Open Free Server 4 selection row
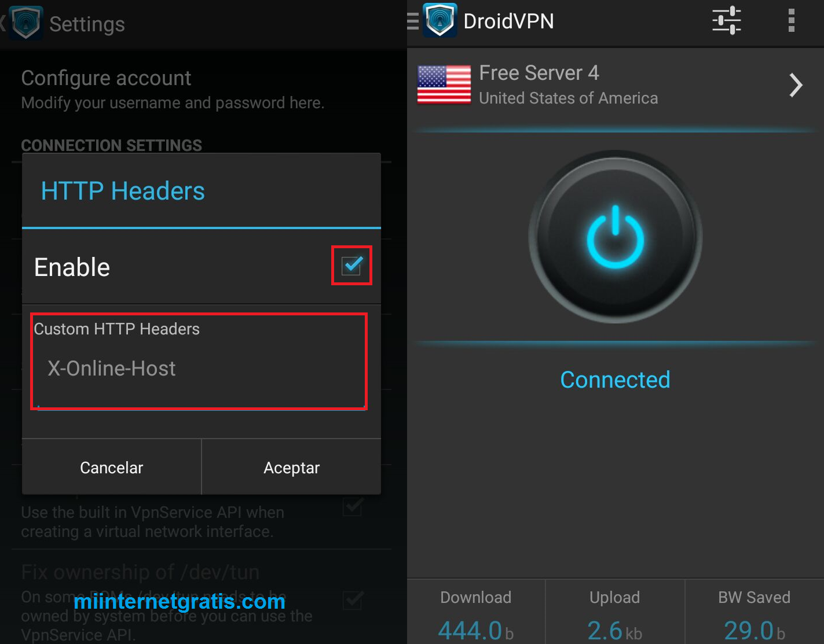The image size is (824, 644). (616, 86)
